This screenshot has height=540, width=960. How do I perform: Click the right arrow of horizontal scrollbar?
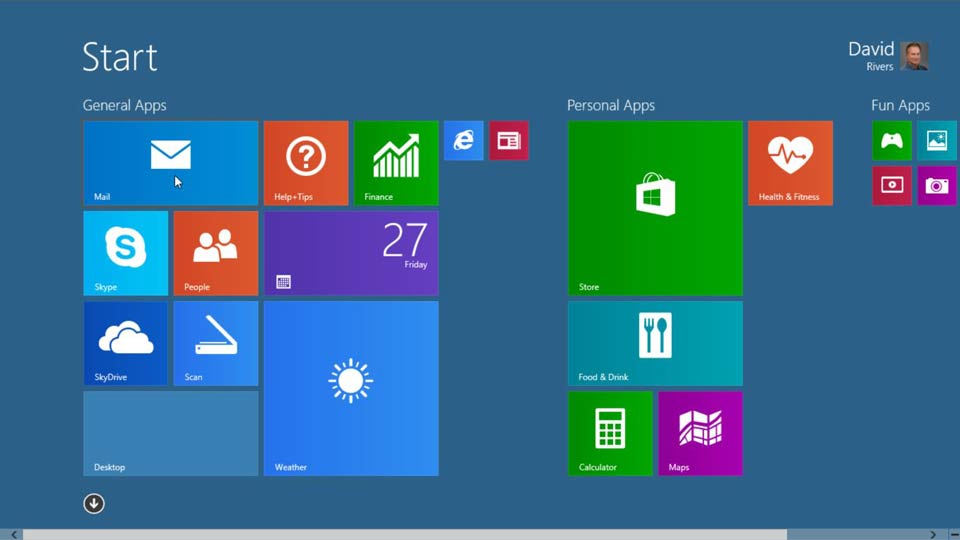[933, 534]
